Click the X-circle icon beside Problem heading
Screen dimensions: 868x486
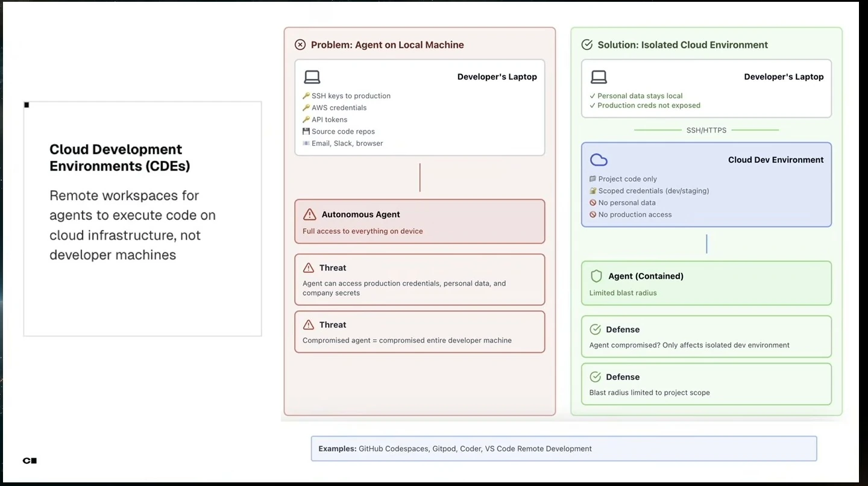tap(300, 45)
